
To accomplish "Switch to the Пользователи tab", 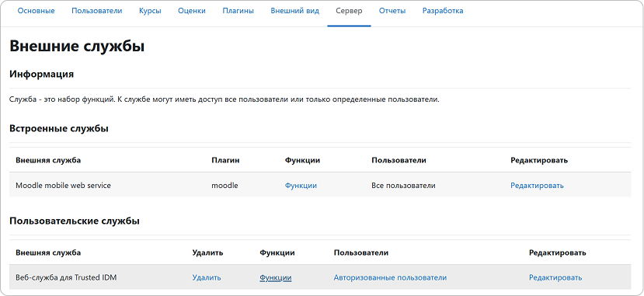I will point(97,11).
